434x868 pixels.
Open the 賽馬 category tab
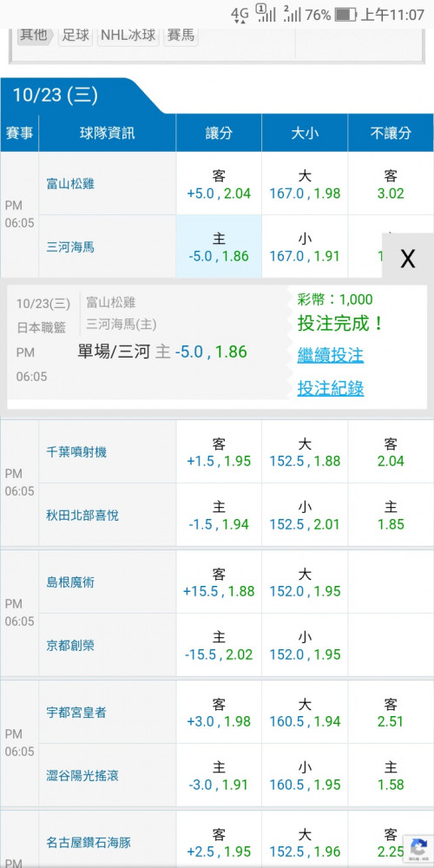181,36
